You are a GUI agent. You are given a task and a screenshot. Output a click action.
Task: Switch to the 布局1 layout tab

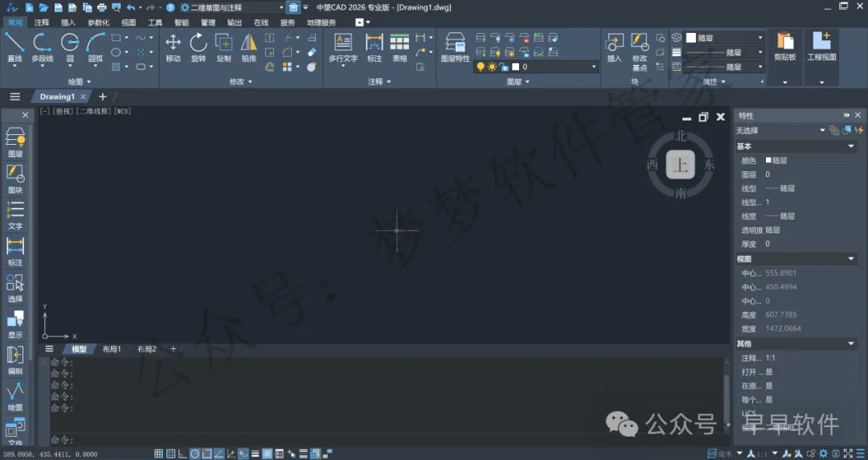coord(111,349)
